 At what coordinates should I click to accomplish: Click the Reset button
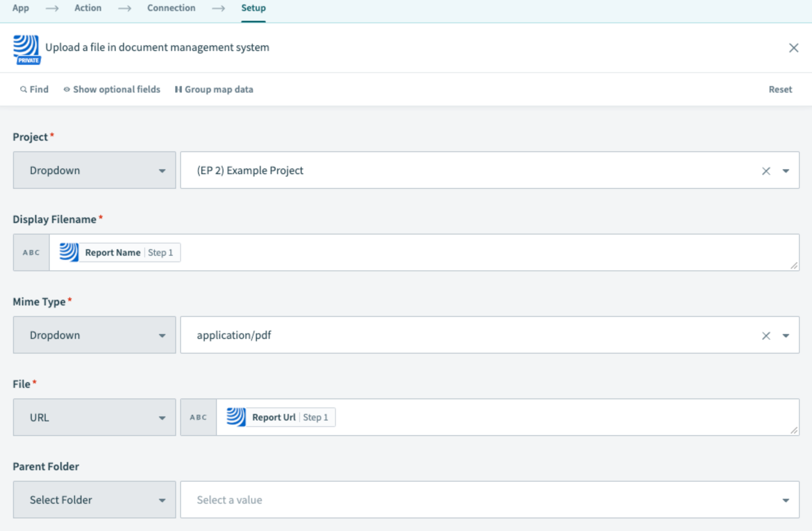click(x=780, y=89)
